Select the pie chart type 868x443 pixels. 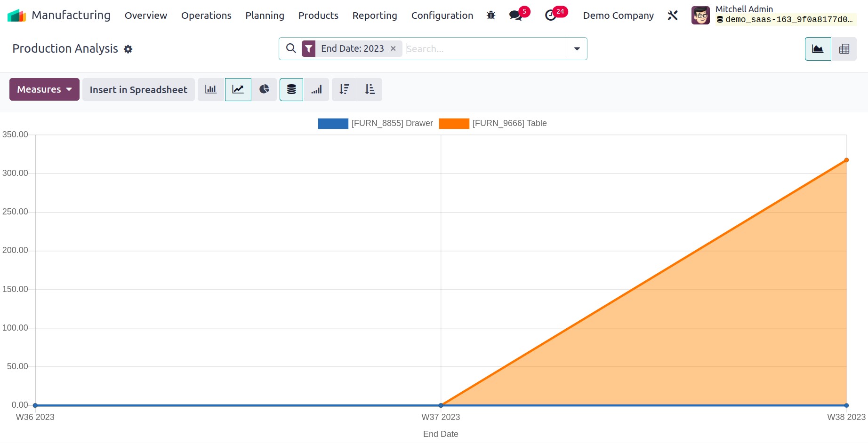[264, 89]
